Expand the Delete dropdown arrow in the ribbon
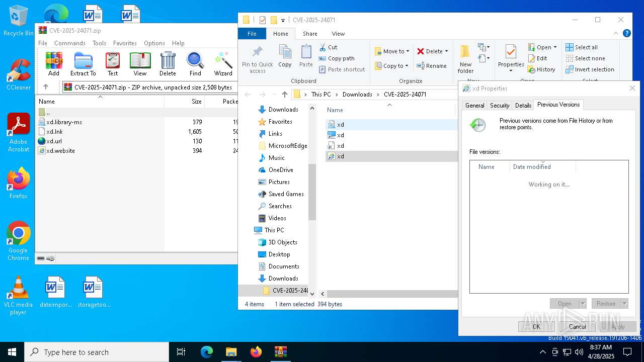Image resolution: width=644 pixels, height=362 pixels. click(446, 51)
